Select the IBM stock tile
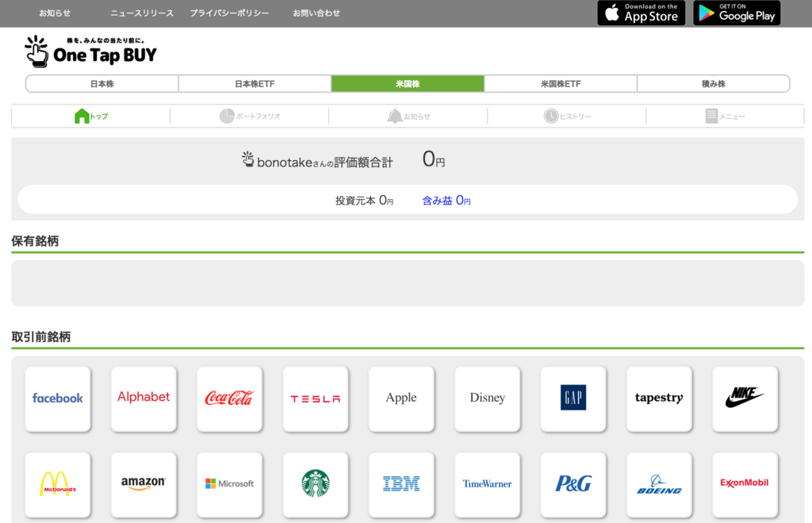 click(x=402, y=485)
